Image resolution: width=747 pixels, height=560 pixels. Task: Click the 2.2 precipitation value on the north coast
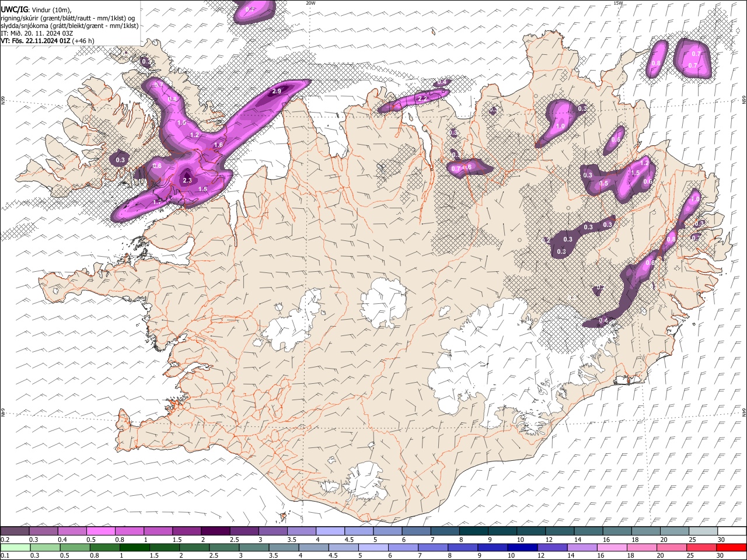point(423,99)
